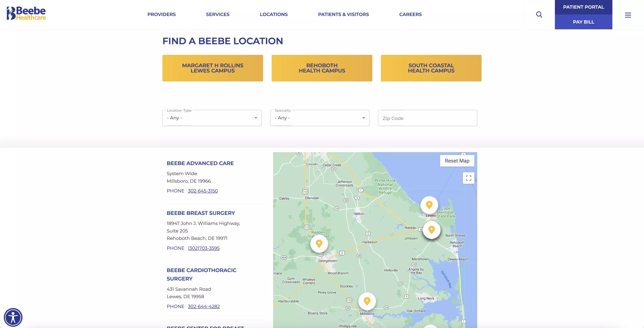Select Rehoboth Health Campus button
The height and width of the screenshot is (328, 644).
tap(322, 68)
